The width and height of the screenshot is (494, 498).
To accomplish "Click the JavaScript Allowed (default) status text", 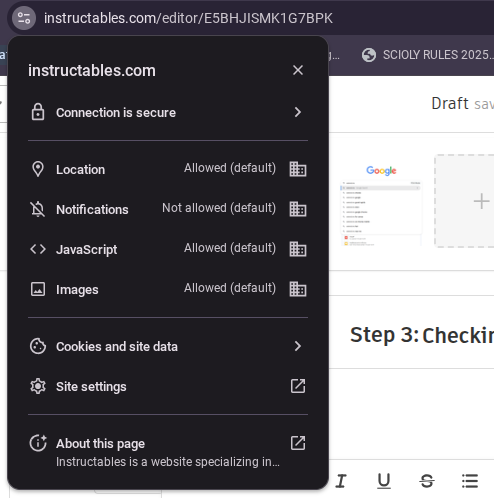I will pyautogui.click(x=230, y=248).
